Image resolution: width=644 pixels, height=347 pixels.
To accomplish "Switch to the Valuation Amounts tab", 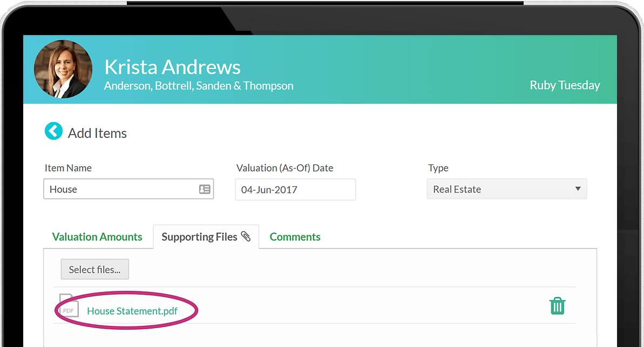I will [97, 237].
